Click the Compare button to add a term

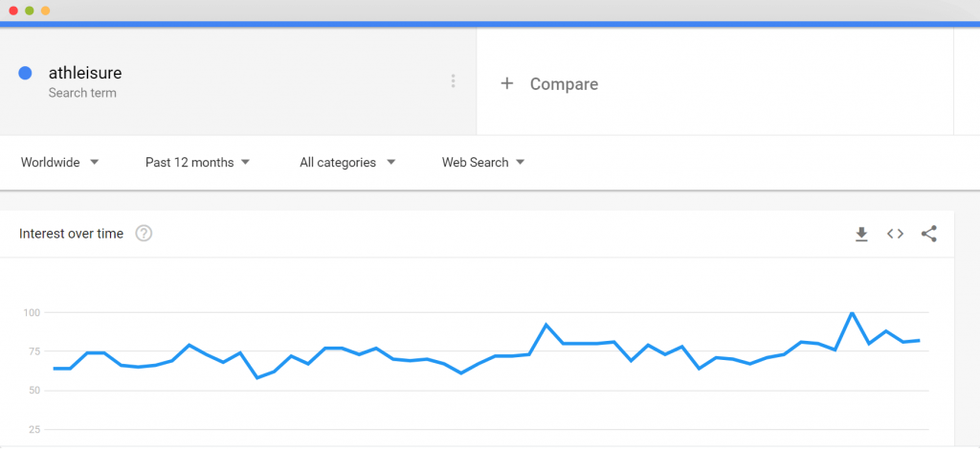click(549, 84)
